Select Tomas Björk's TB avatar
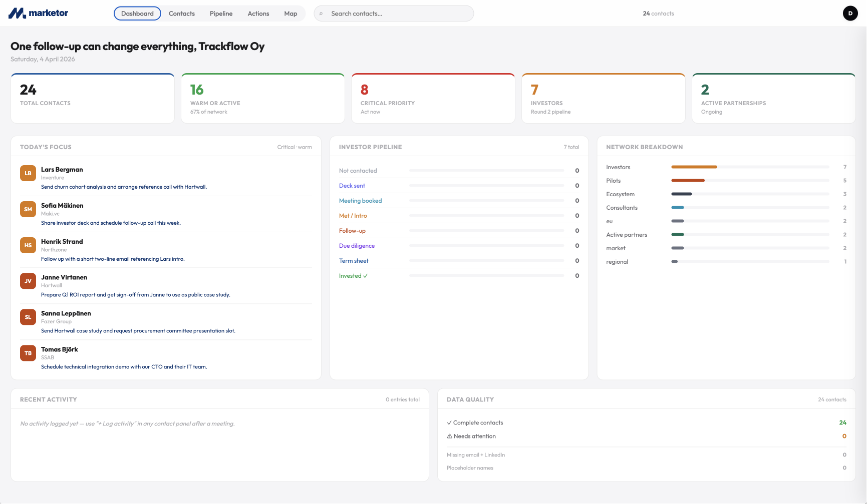The height and width of the screenshot is (504, 867). tap(28, 353)
